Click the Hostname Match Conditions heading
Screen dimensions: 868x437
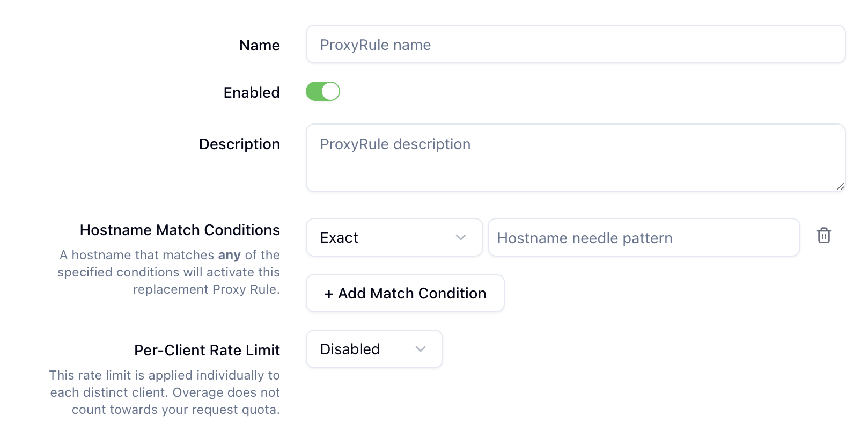coord(180,230)
